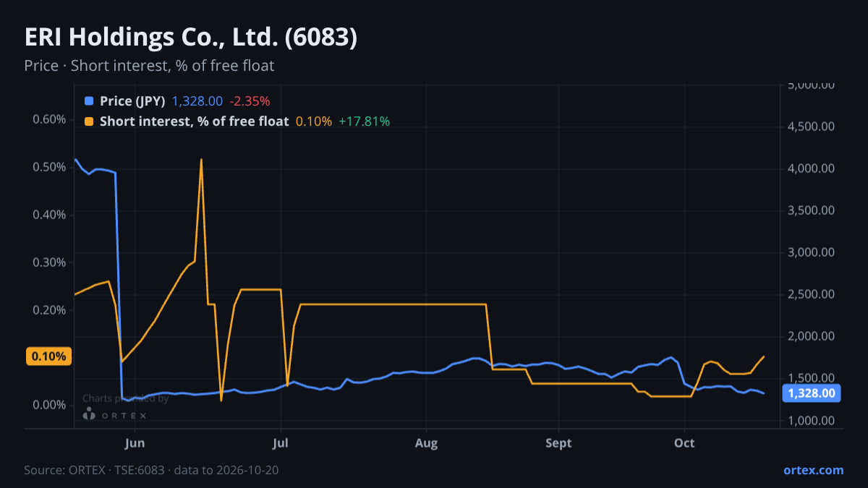Image resolution: width=868 pixels, height=488 pixels.
Task: Click the blue Price legend color swatch
Action: [89, 101]
